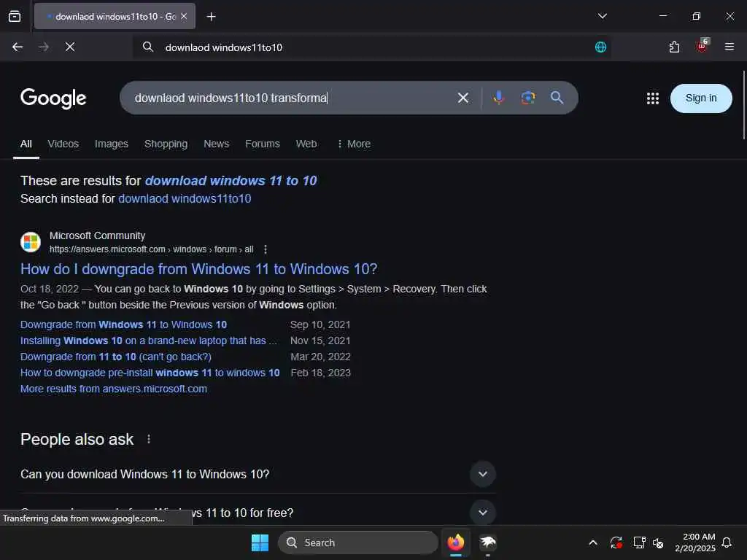Viewport: 747px width, 560px height.
Task: Open Firefox from the taskbar
Action: [x=455, y=542]
